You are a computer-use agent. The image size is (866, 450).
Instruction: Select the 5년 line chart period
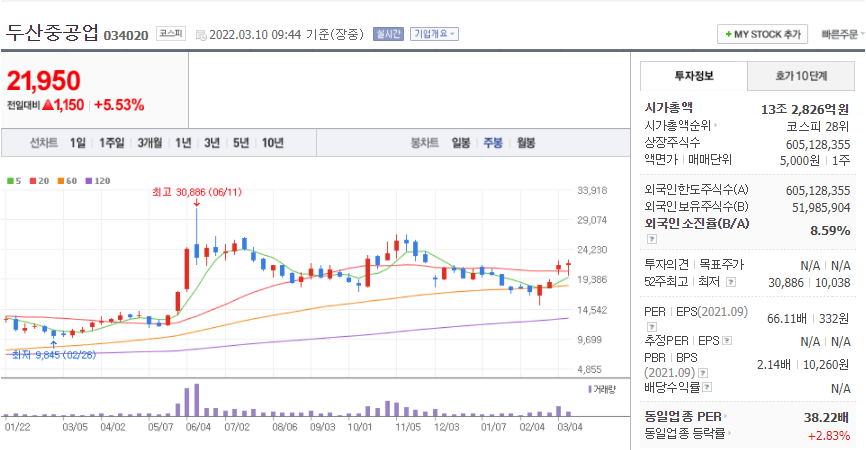241,143
